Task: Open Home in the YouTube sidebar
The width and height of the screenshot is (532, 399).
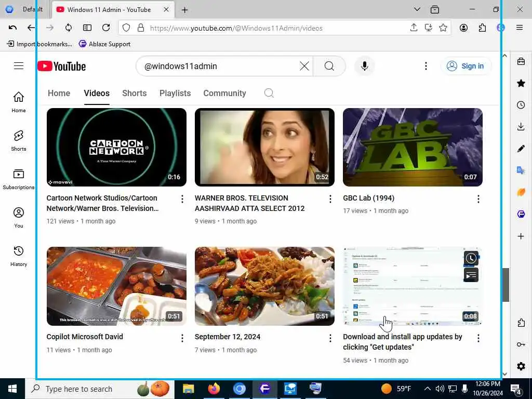Action: pos(19,102)
